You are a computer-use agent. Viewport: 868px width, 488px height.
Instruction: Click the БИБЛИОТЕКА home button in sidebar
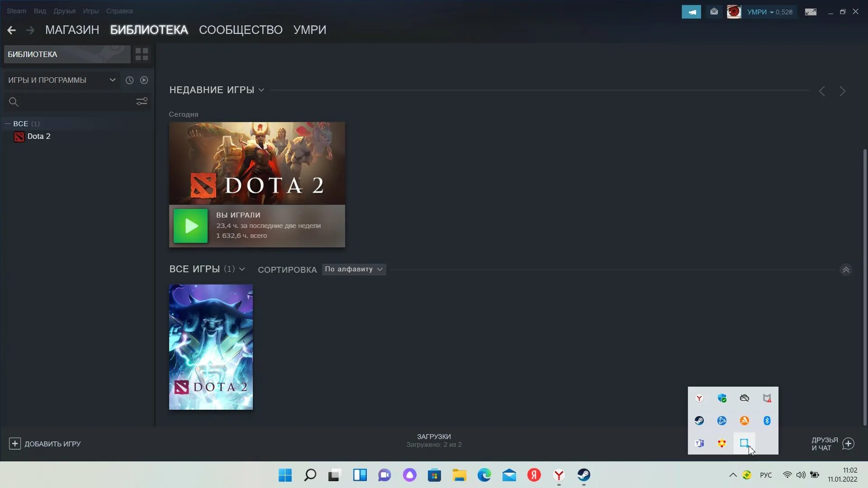click(x=67, y=54)
